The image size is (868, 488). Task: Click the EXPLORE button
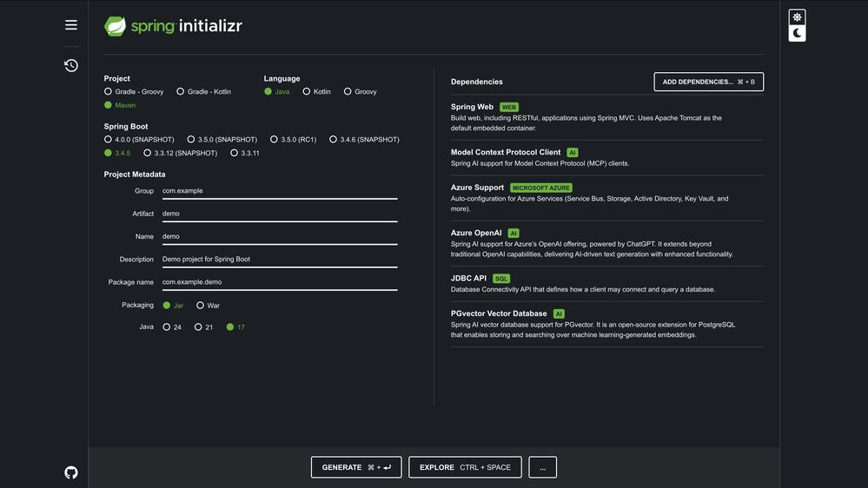coord(465,467)
